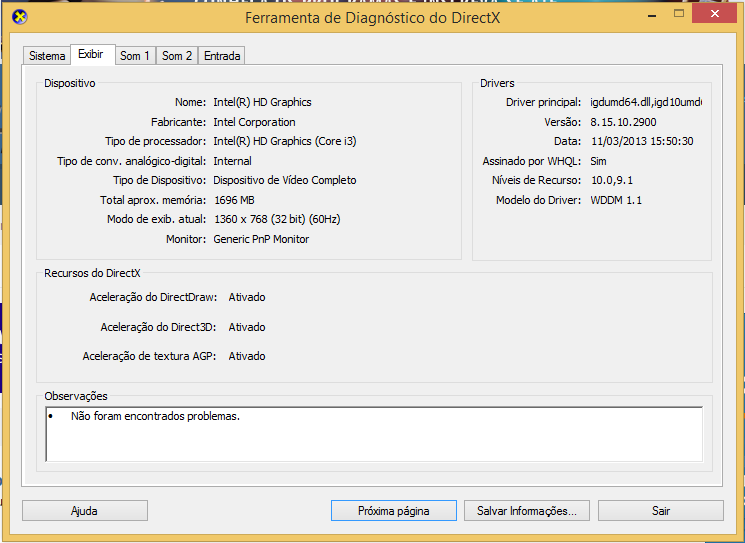Click the 'Generic PnP Monitor' value
745x543 pixels.
[261, 239]
